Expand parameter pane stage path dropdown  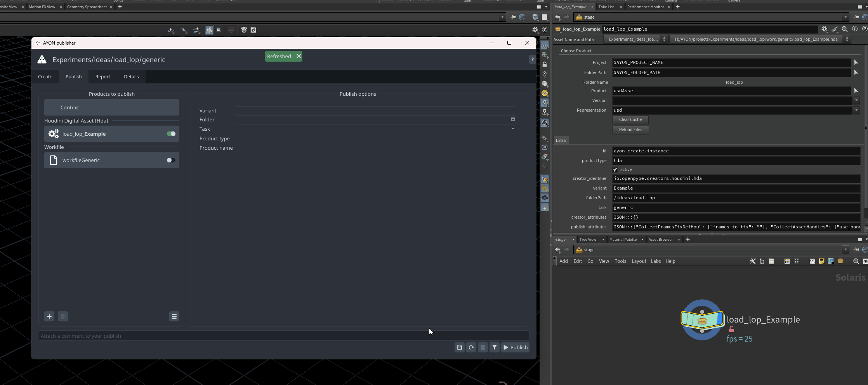point(845,17)
